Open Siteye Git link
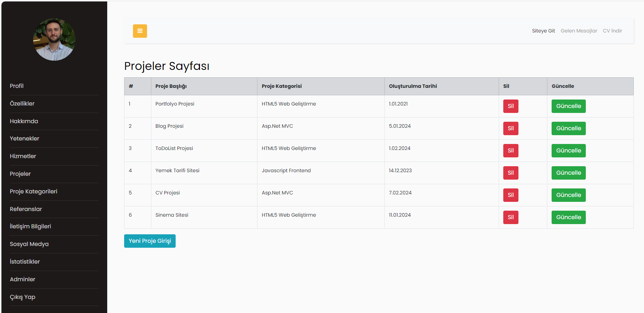This screenshot has height=313, width=644. tap(543, 31)
